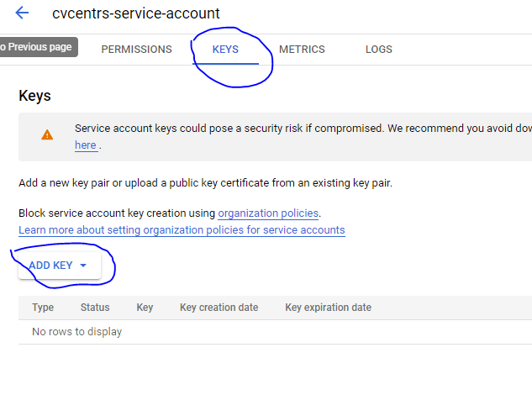Click the Previous page tooltip

pos(37,47)
